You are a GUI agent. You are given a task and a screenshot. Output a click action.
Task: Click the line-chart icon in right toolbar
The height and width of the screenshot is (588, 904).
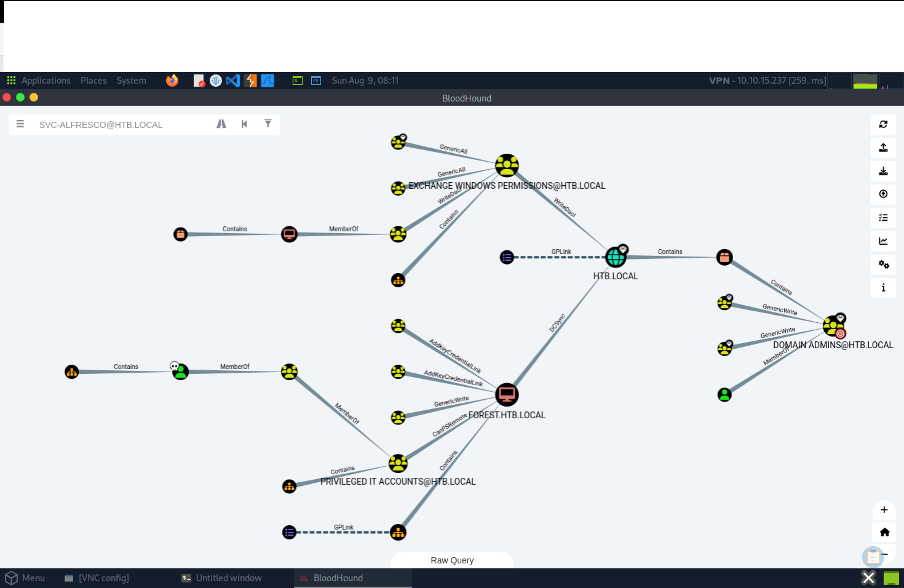(x=883, y=241)
